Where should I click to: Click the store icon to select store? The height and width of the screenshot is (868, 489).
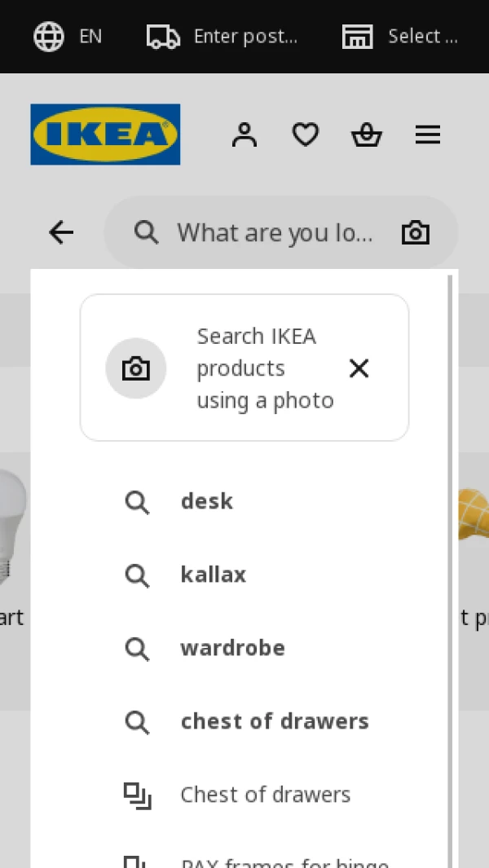click(357, 36)
